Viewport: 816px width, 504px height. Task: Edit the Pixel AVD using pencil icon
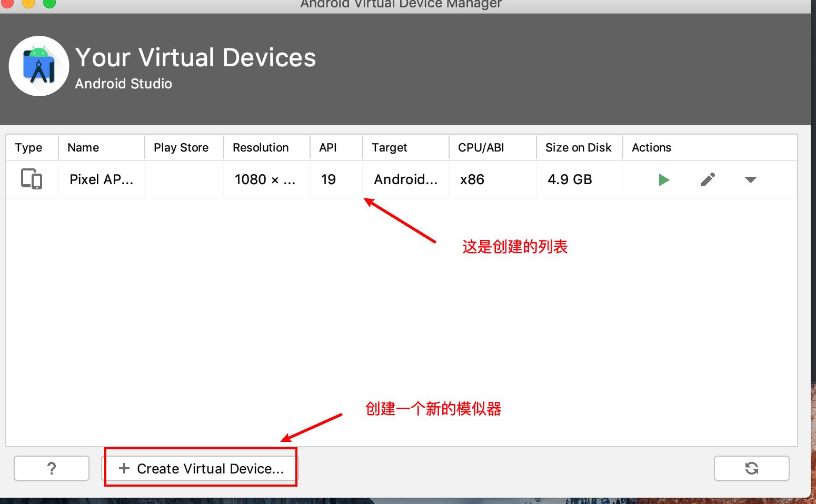[708, 179]
